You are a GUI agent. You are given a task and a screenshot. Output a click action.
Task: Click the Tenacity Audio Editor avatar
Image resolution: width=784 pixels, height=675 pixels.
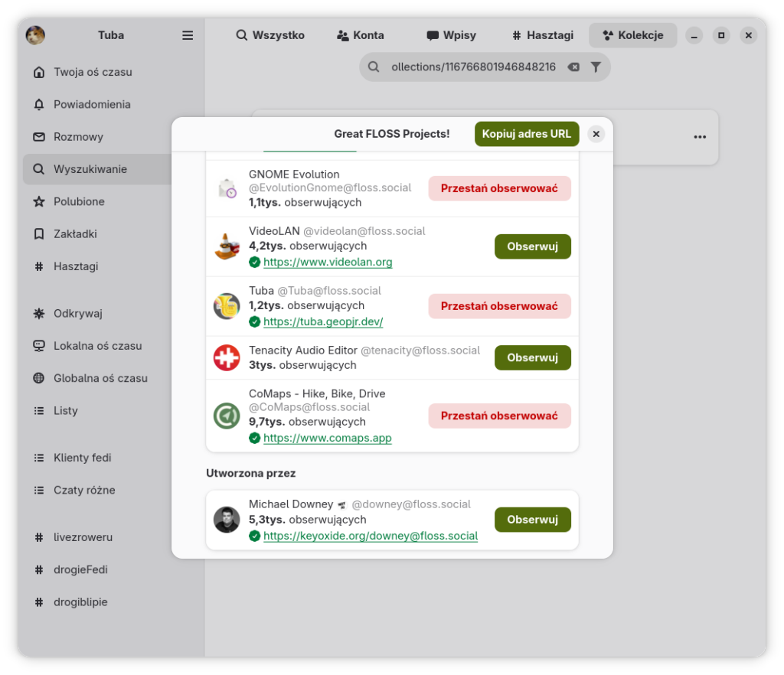point(227,357)
